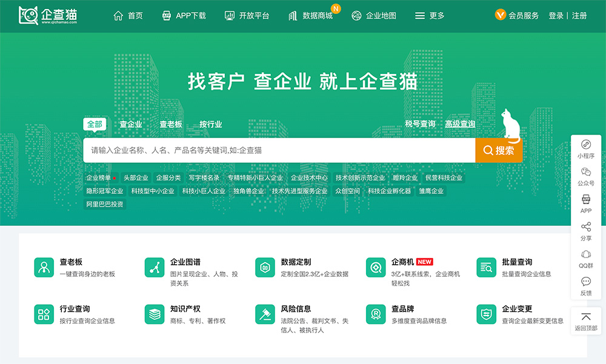Click the 定制全国2.3亿+企业数据 text
Screen dimensions: 606x364
tap(315, 274)
